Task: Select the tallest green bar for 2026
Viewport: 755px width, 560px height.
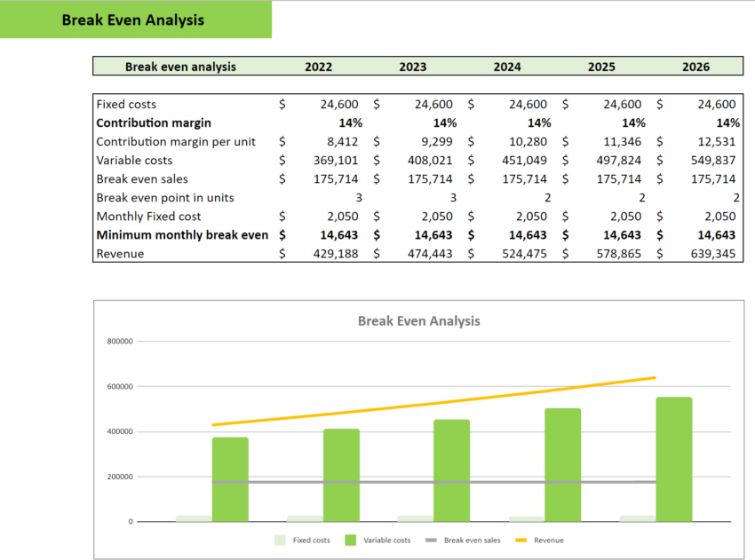Action: [x=672, y=461]
